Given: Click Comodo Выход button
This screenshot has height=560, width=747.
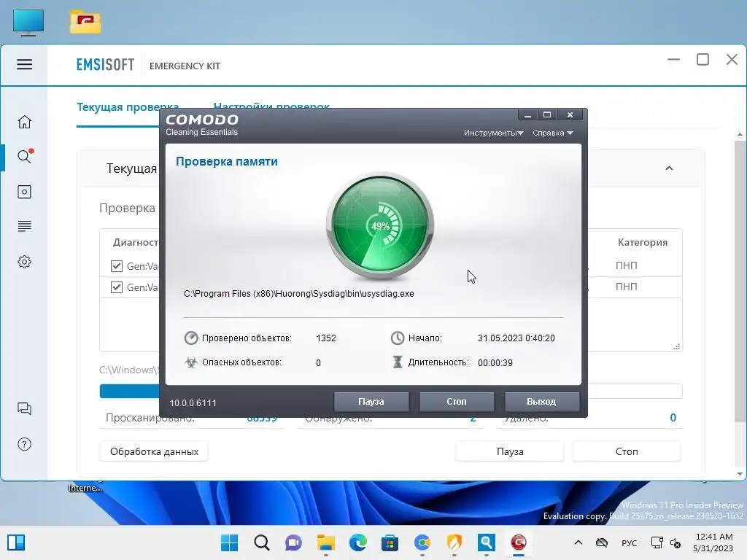Looking at the screenshot, I should 542,402.
